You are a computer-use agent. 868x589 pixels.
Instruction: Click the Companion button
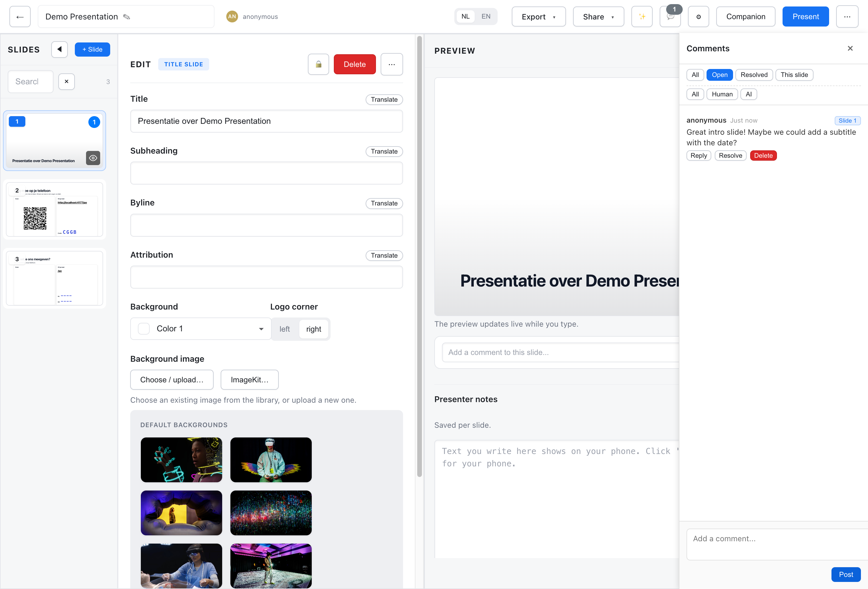pos(745,17)
